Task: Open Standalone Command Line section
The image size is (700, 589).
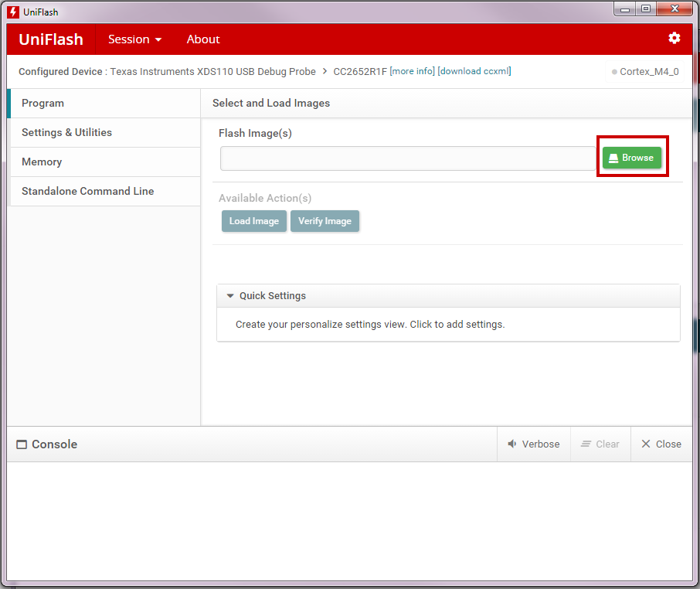Action: click(87, 192)
